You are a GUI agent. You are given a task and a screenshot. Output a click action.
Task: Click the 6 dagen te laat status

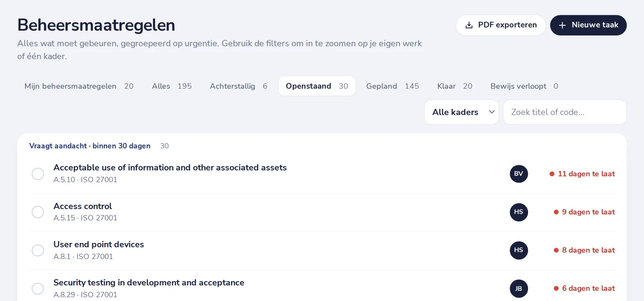pyautogui.click(x=584, y=289)
